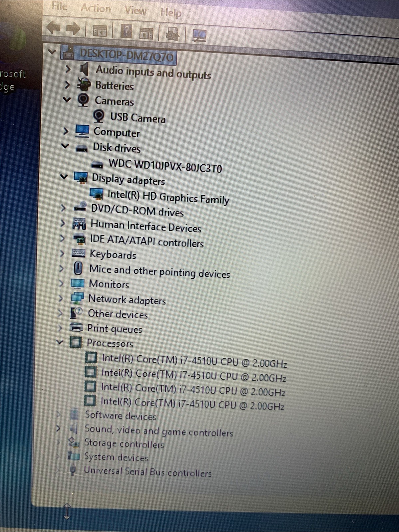This screenshot has width=399, height=532.
Task: Expand the Computer category
Action: coord(66,131)
